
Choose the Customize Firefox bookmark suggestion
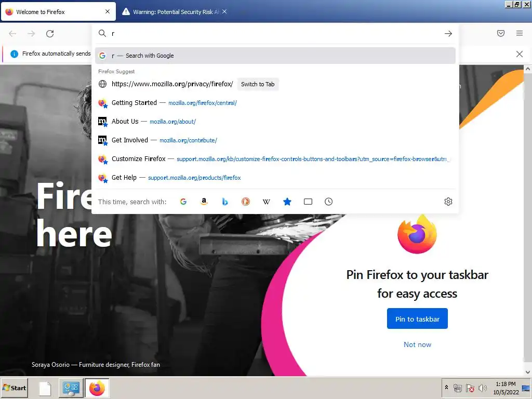(275, 159)
